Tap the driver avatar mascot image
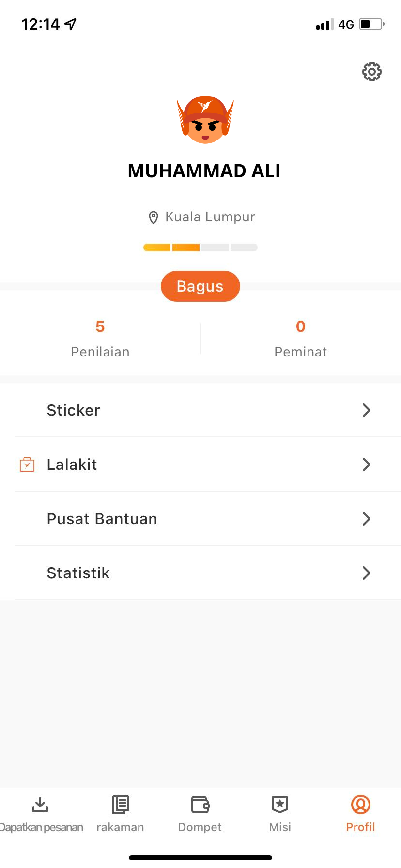Screen dimensions: 401x868 [205, 119]
